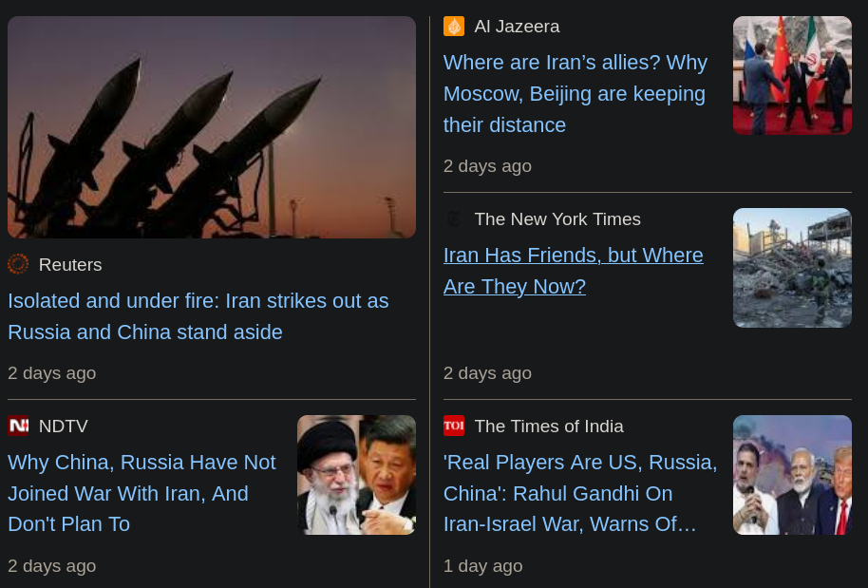Image resolution: width=868 pixels, height=588 pixels.
Task: Open the Reuters missile silhouette image
Action: [212, 127]
